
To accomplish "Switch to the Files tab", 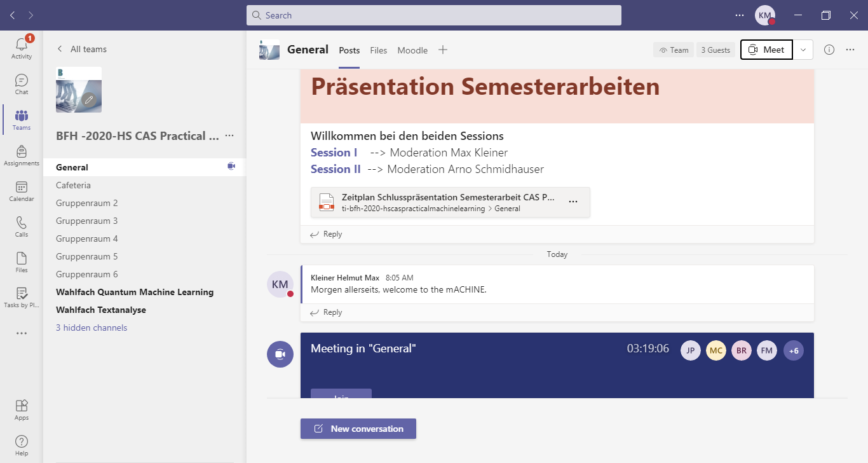I will point(379,50).
